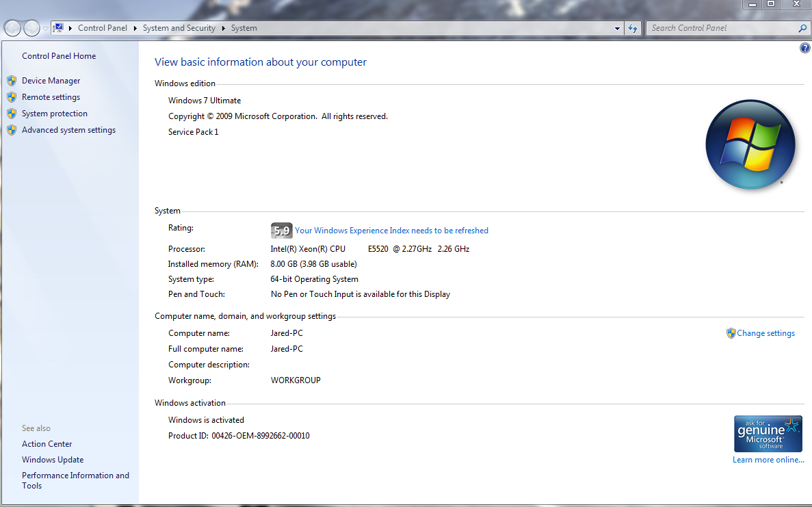
Task: Maximize the System window
Action: point(771,4)
